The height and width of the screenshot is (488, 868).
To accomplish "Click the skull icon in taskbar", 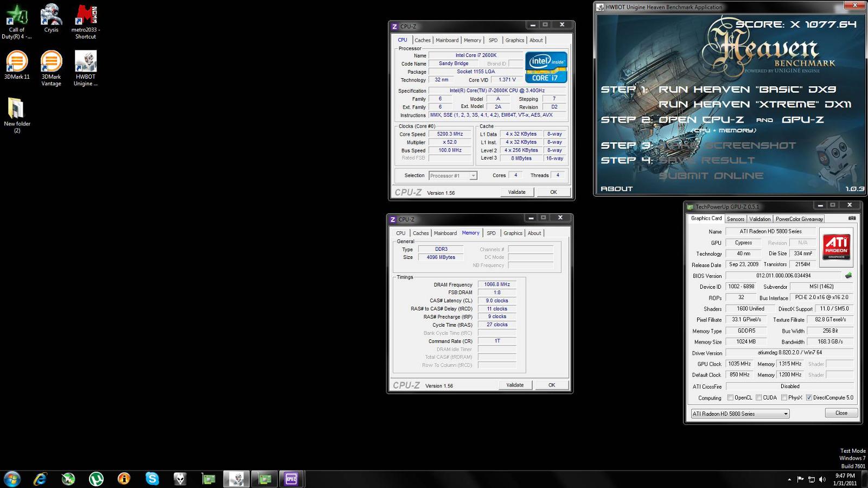I will (180, 479).
